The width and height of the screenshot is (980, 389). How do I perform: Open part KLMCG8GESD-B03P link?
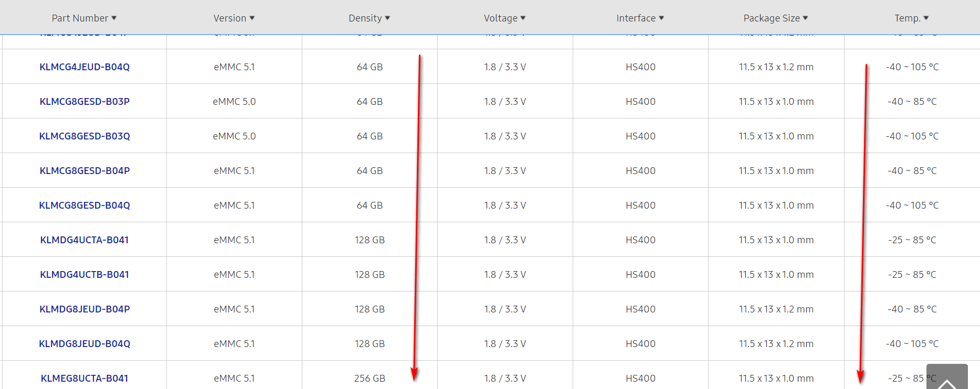pos(85,102)
